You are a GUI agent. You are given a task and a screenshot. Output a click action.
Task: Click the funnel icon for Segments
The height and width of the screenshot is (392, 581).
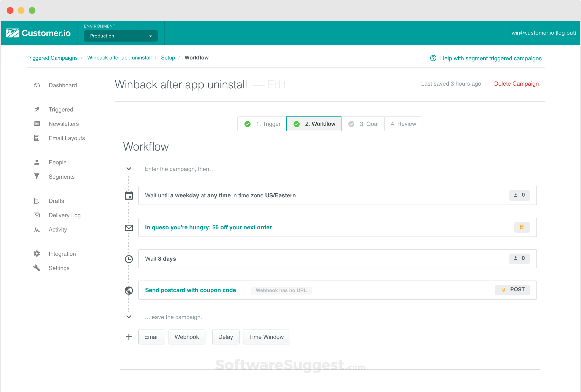point(37,176)
